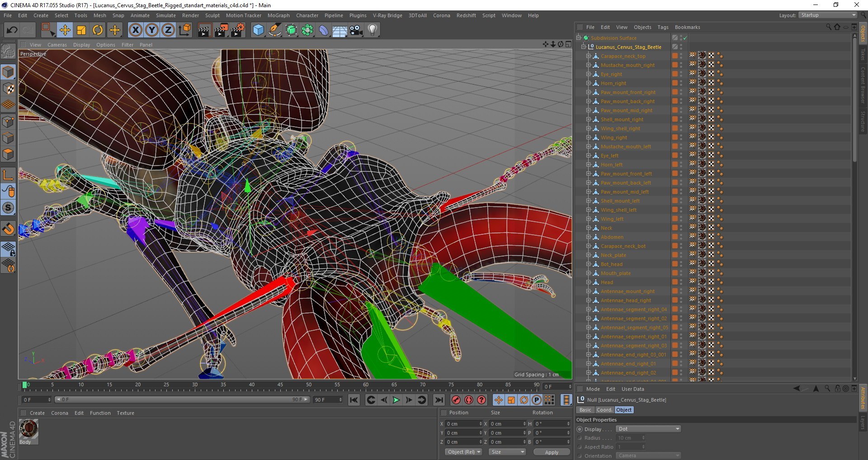Image resolution: width=868 pixels, height=460 pixels.
Task: Toggle Autokeying button
Action: click(x=469, y=400)
